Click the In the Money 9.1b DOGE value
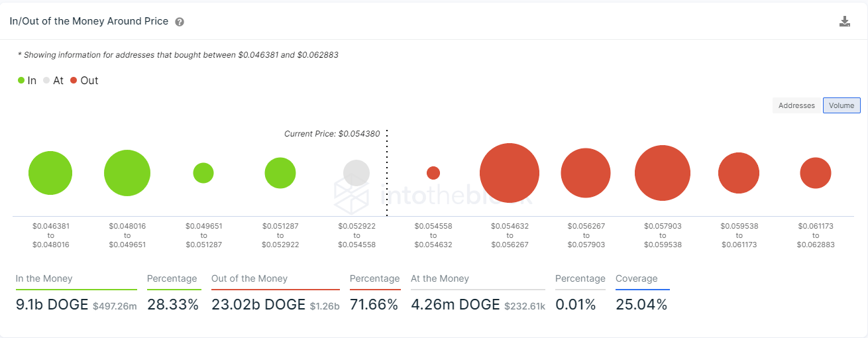This screenshot has width=868, height=338. coord(51,305)
